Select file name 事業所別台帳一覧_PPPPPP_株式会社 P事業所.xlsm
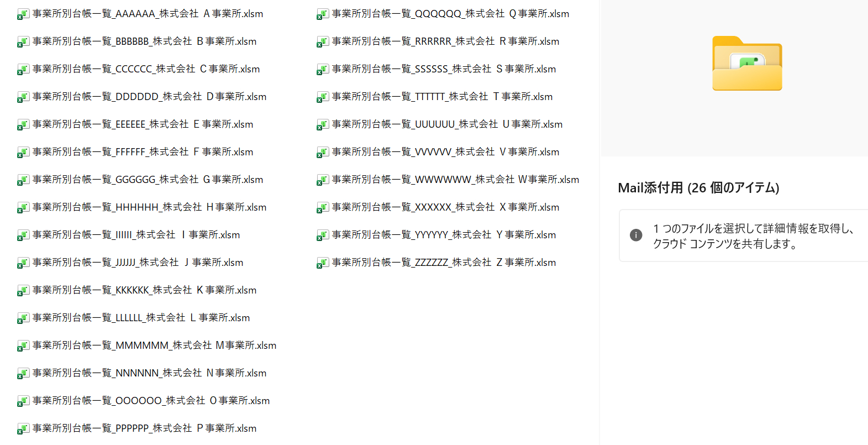 click(x=144, y=428)
